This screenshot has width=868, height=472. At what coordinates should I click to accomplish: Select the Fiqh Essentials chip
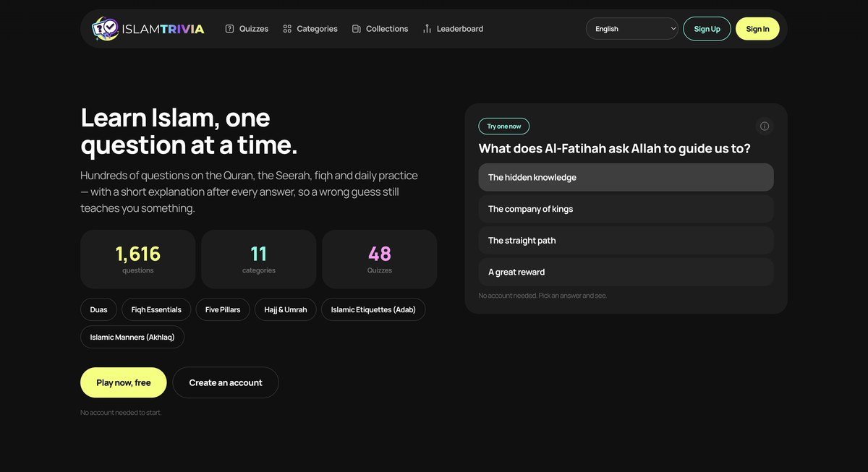pos(156,309)
